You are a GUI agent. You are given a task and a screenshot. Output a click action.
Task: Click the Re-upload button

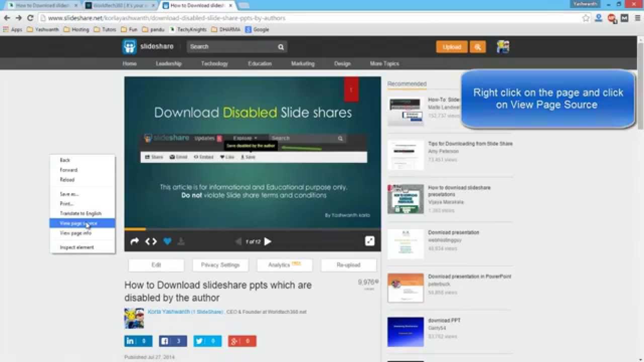tap(349, 265)
